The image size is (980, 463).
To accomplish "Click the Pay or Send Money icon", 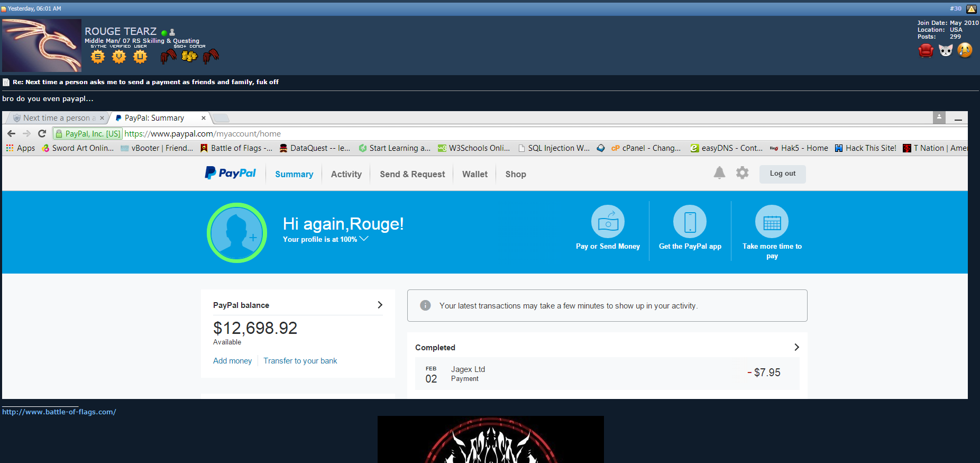I will (608, 221).
